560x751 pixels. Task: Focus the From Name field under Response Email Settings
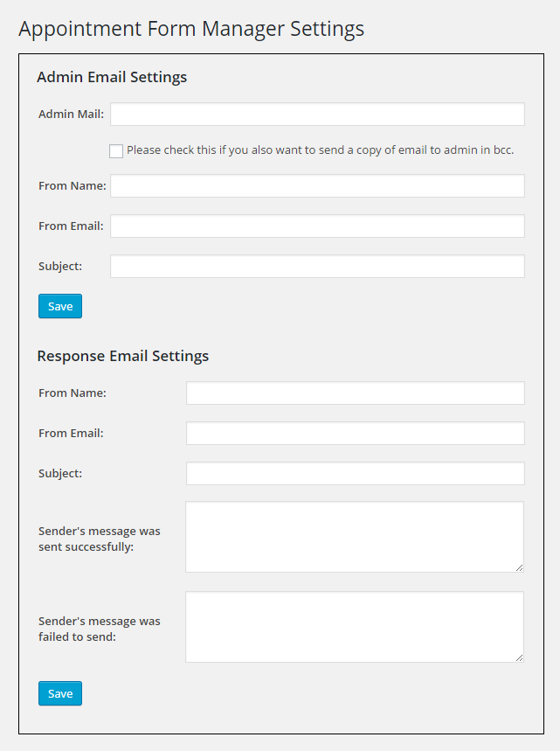[356, 393]
